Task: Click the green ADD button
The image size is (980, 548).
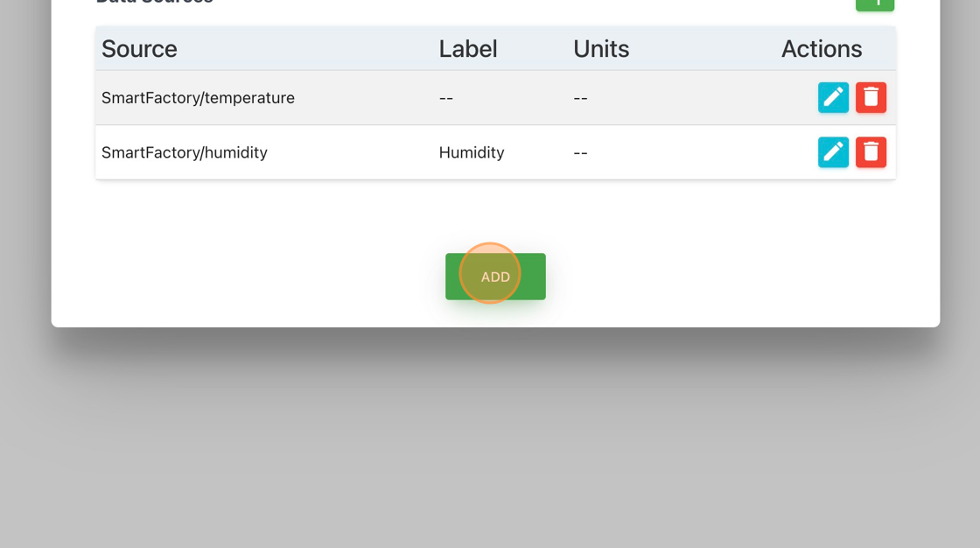Action: pyautogui.click(x=495, y=277)
